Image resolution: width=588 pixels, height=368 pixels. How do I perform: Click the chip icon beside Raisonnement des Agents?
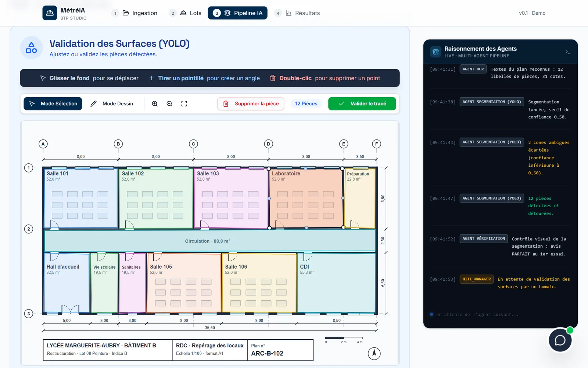coord(435,52)
